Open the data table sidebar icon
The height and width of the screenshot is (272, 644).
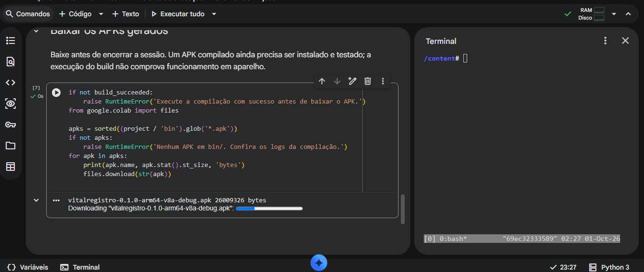click(10, 167)
